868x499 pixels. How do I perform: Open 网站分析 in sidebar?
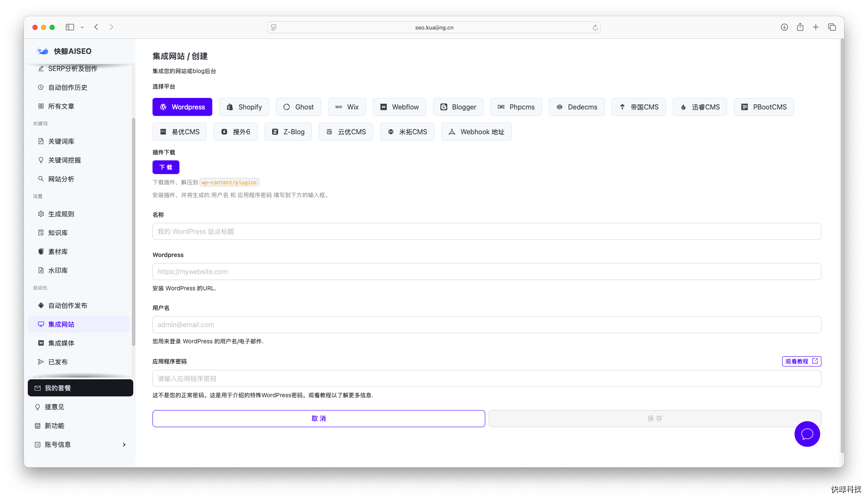coord(79,179)
